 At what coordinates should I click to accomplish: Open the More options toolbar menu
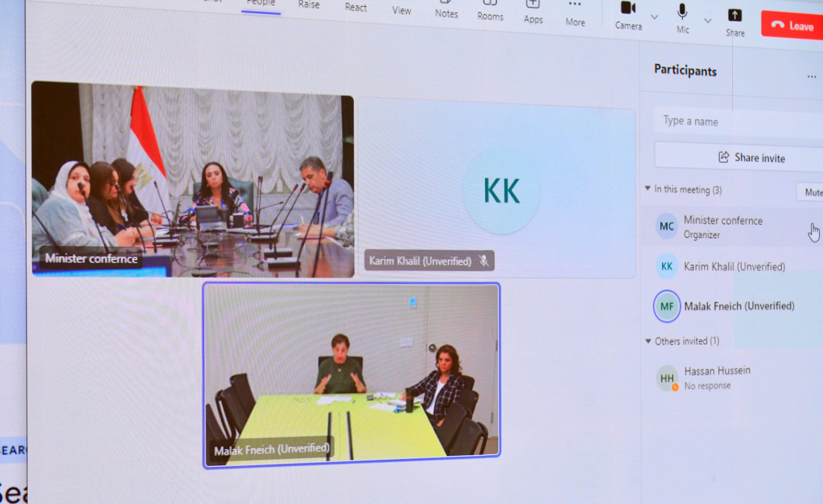575,5
